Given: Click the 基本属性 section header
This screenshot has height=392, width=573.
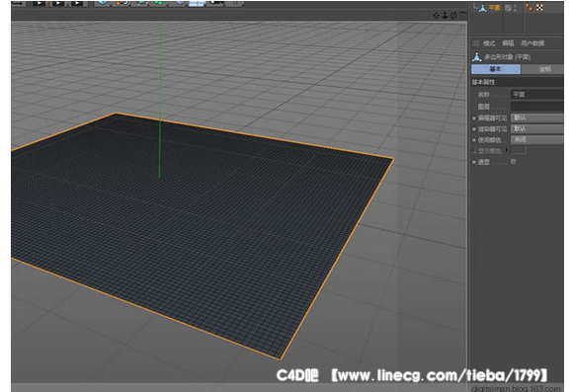Looking at the screenshot, I should tap(517, 82).
